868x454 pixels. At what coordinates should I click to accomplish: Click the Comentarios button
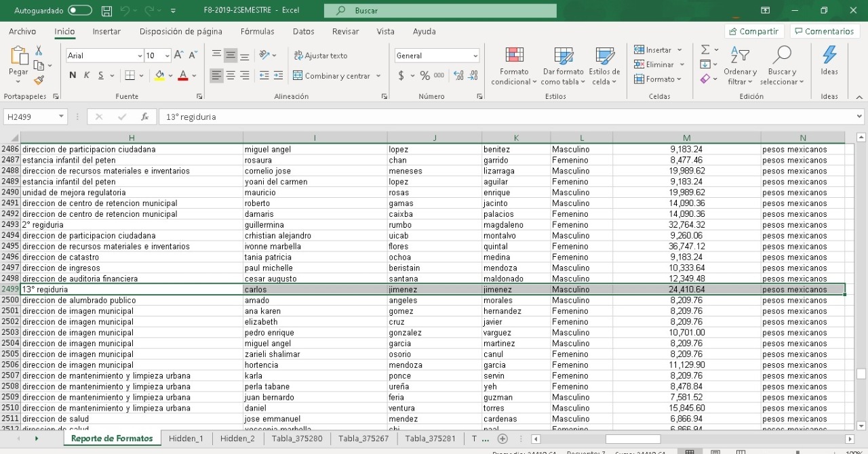pyautogui.click(x=824, y=31)
